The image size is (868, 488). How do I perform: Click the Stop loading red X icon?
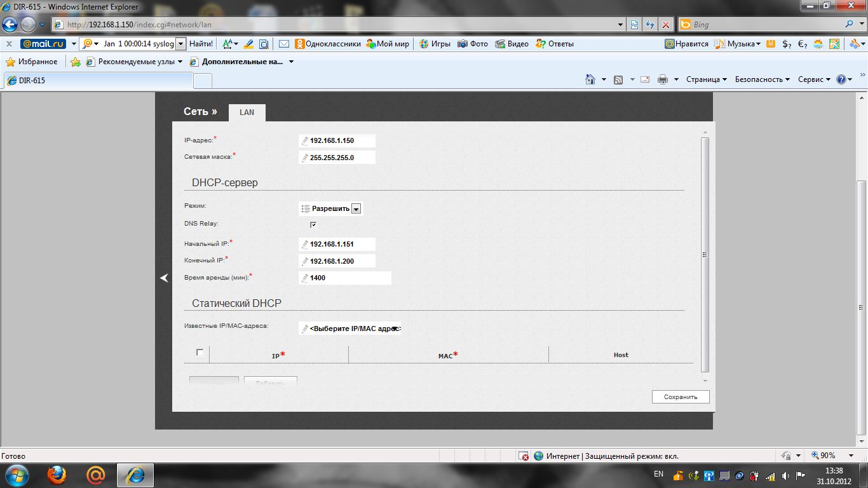coord(665,25)
